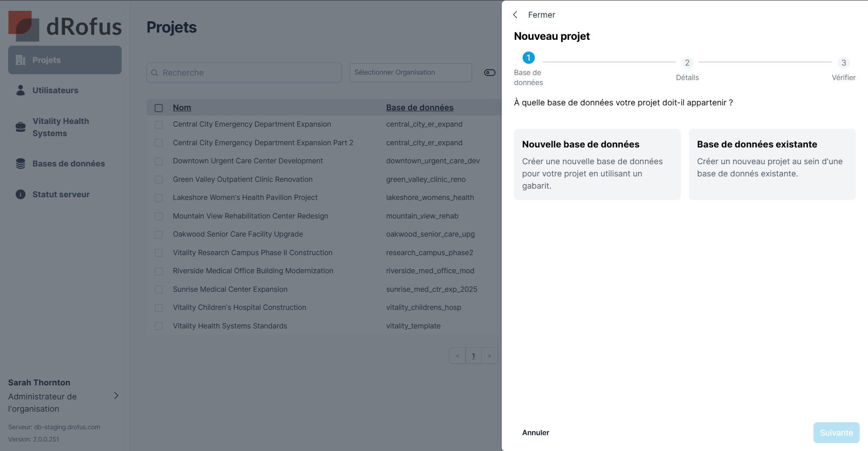Click the back arrow next to Fermer
The image size is (868, 451).
(x=515, y=15)
